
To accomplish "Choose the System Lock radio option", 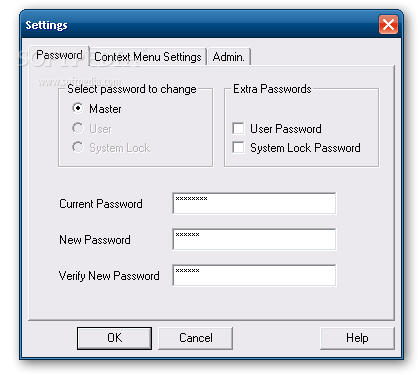I will [x=78, y=147].
